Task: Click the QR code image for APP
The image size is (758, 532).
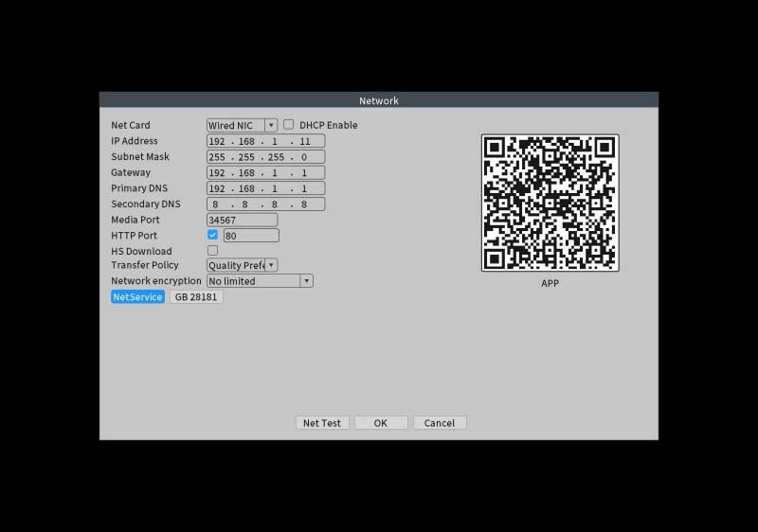Action: tap(550, 203)
